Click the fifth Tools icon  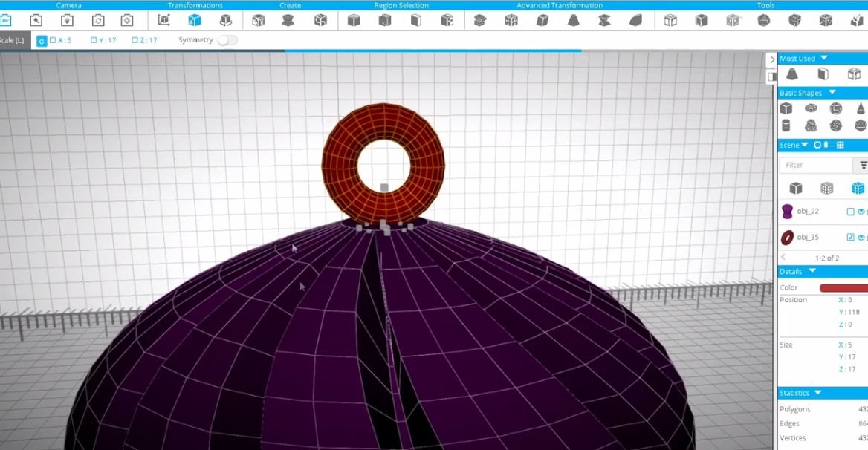795,21
